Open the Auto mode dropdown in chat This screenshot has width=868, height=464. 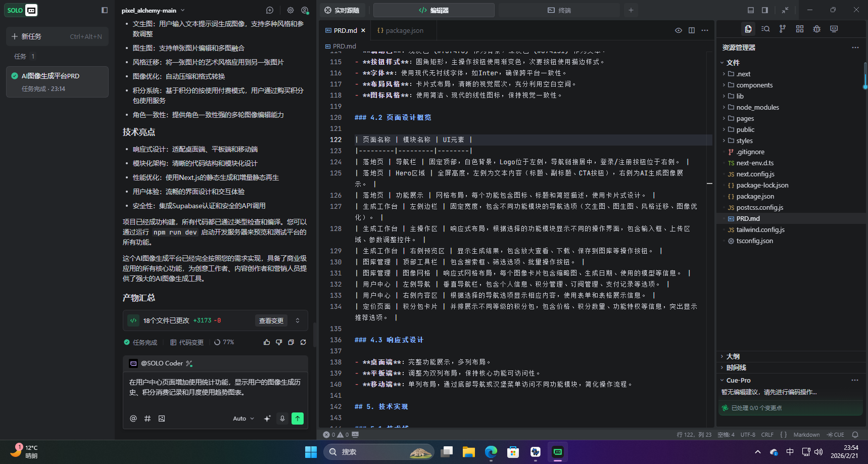coord(243,419)
